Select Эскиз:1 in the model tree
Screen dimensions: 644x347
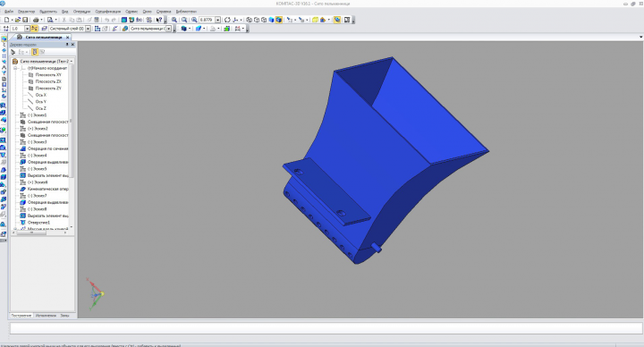coord(37,115)
